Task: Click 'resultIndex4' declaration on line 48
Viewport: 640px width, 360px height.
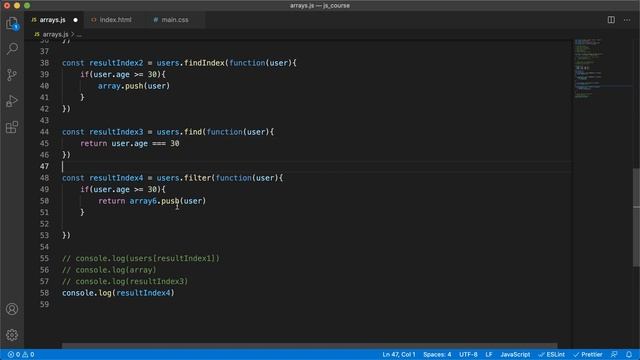Action: 116,178
